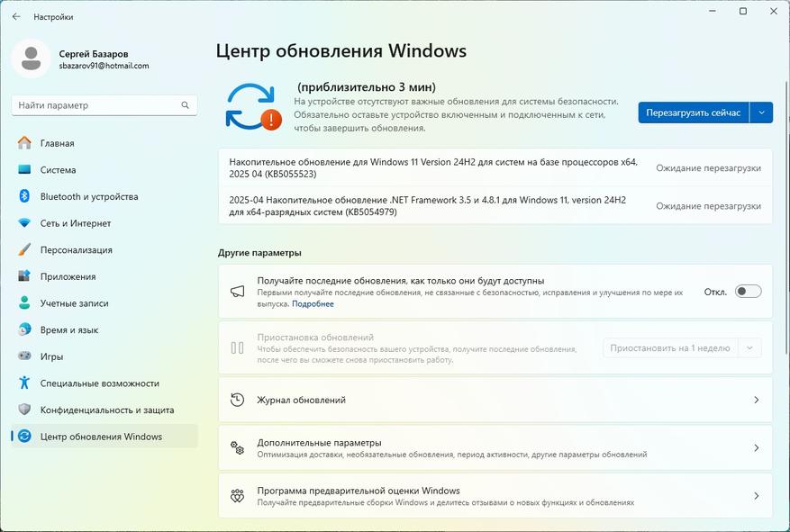
Task: Open Конфиденциальность и защита section
Action: [x=104, y=410]
